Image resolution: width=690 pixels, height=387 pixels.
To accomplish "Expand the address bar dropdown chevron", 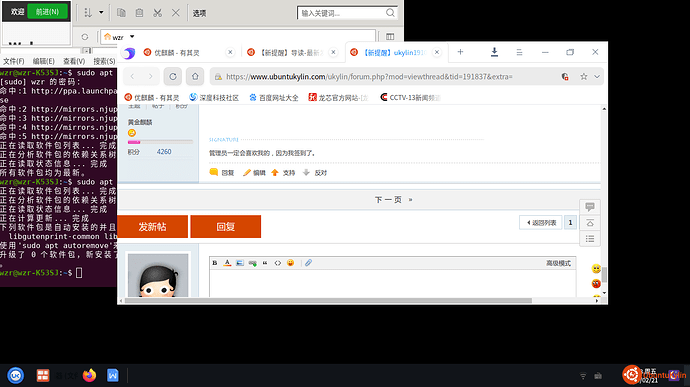I will click(x=597, y=77).
